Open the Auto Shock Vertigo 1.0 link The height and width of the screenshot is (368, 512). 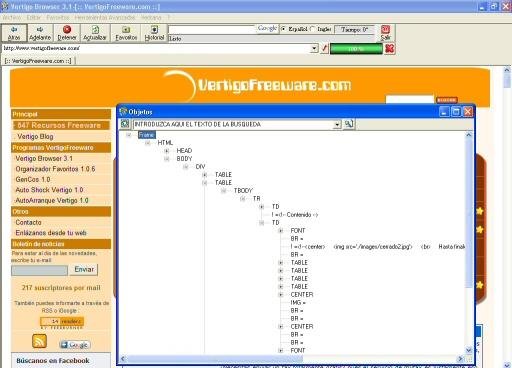click(x=49, y=190)
